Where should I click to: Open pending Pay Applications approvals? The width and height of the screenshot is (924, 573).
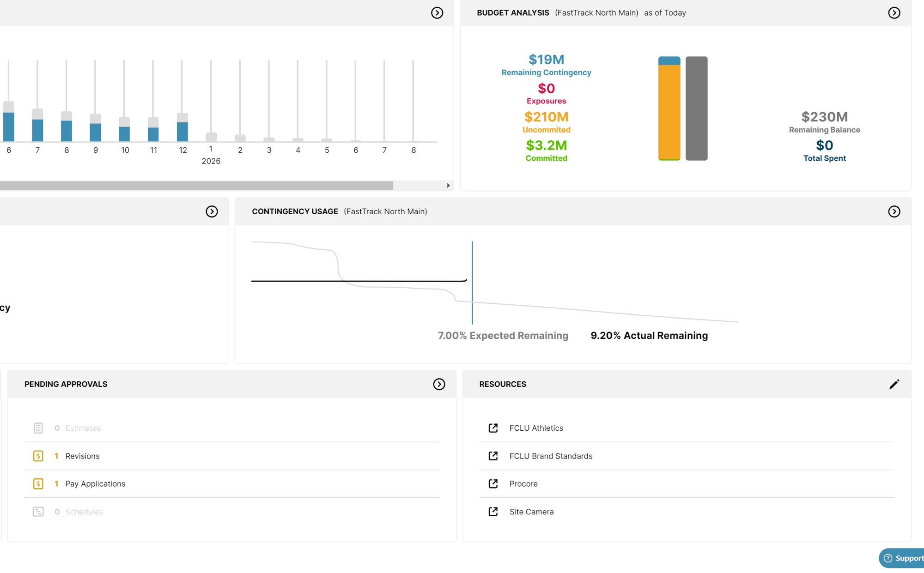point(231,484)
